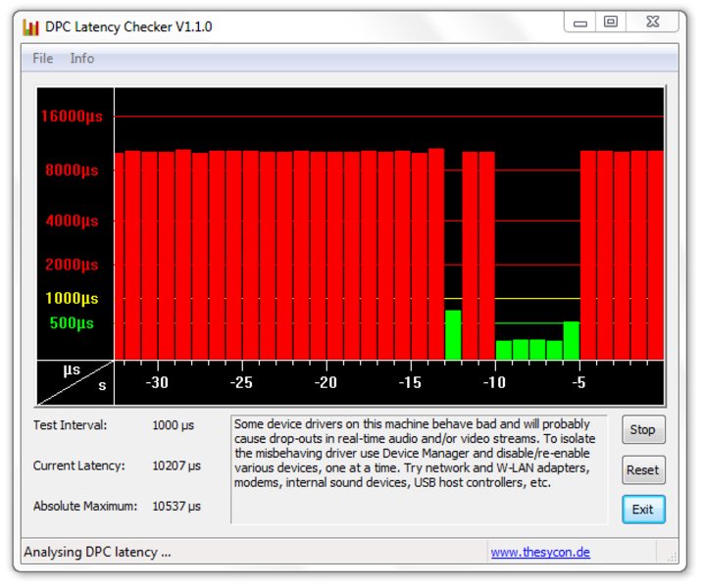Close the DPC Latency Checker window
This screenshot has height=588, width=703.
653,22
